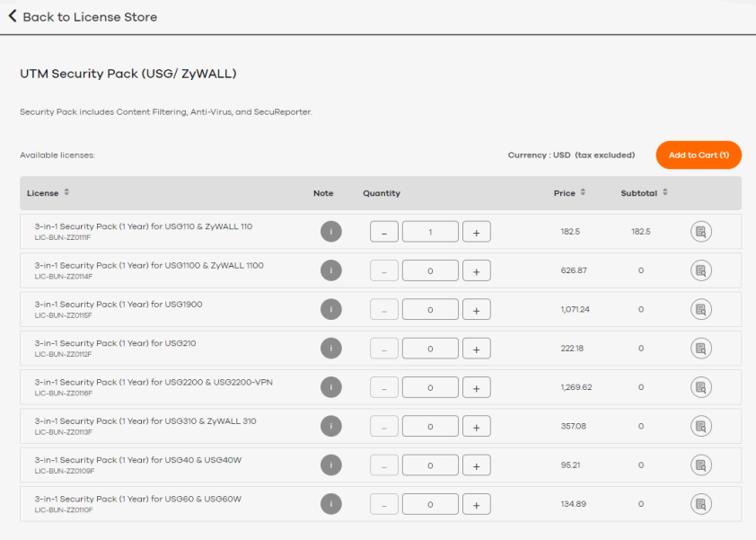Sort table by Subtotal column
The width and height of the screenshot is (756, 540).
tap(665, 192)
